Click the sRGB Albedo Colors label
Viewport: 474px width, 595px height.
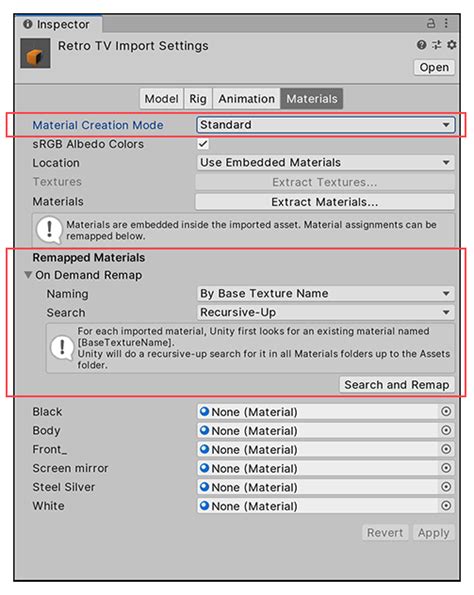(88, 144)
